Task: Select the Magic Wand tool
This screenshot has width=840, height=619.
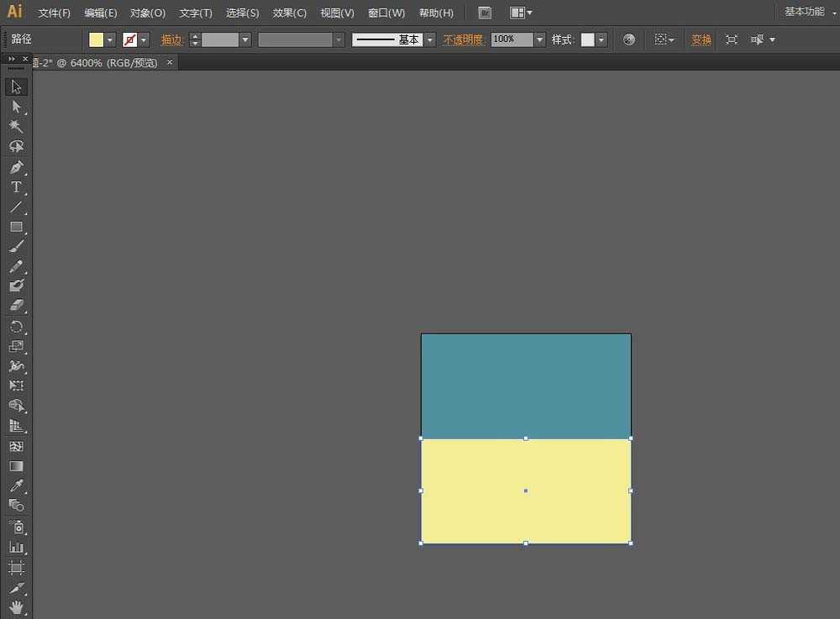Action: (x=16, y=127)
